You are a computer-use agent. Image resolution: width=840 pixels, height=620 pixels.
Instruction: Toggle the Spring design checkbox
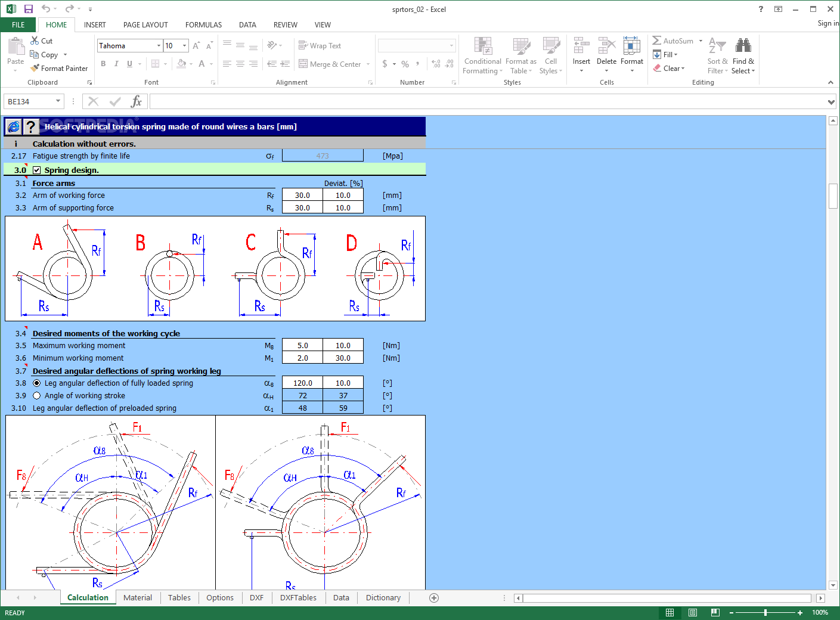click(x=36, y=170)
